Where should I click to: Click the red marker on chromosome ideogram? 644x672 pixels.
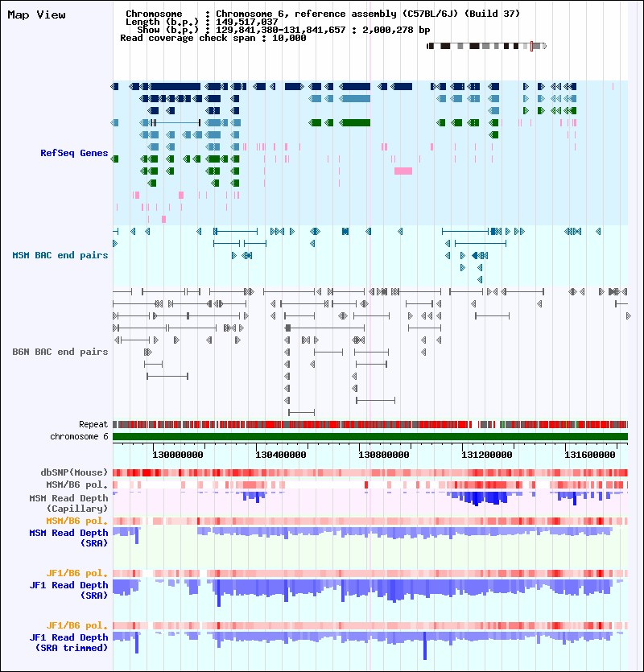(x=531, y=47)
